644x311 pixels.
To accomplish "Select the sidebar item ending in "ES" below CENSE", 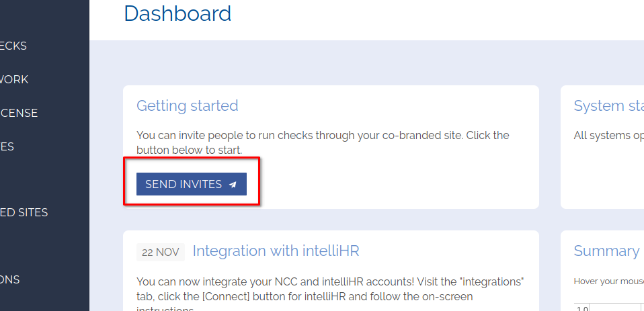I will (x=7, y=147).
